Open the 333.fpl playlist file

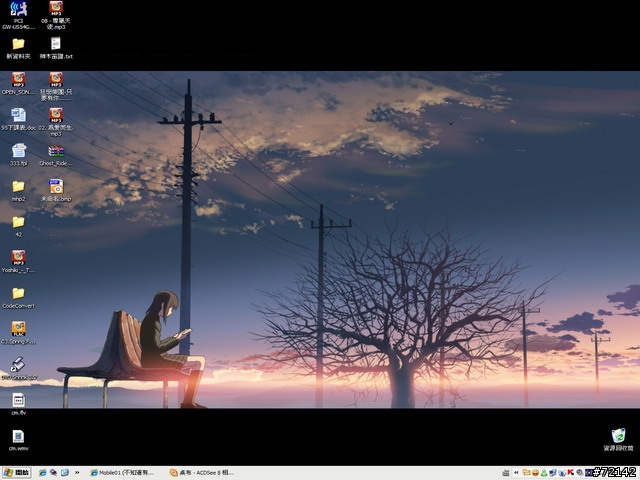(x=18, y=151)
